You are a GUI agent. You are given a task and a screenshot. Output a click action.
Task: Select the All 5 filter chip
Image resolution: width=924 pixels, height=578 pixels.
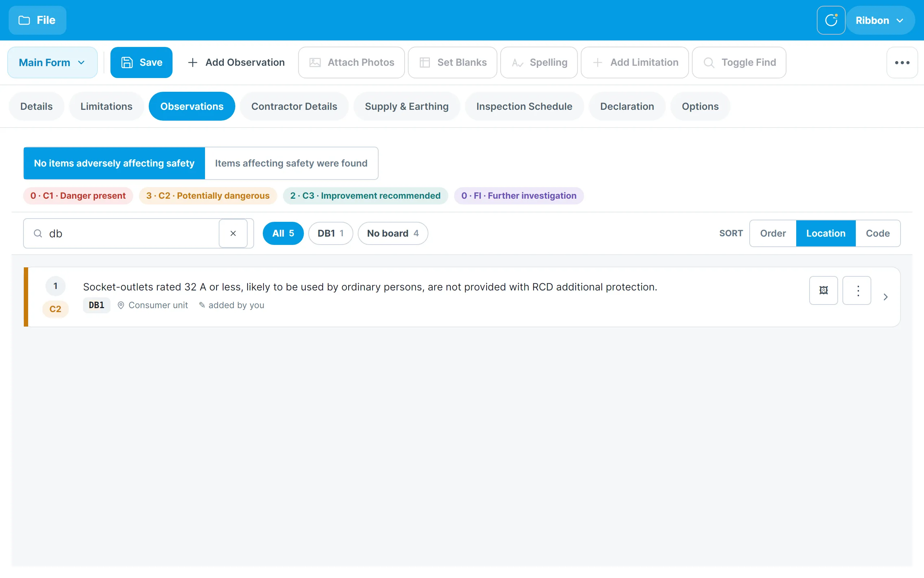coord(283,233)
